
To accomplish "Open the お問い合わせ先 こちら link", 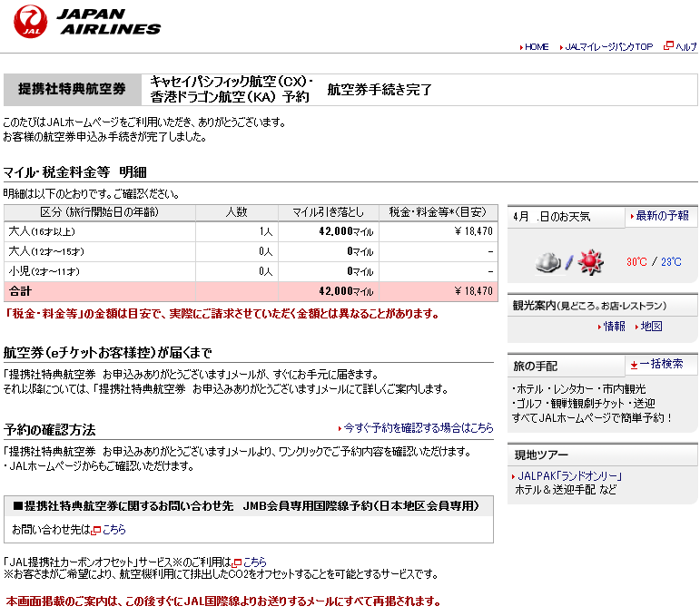I will pyautogui.click(x=113, y=530).
